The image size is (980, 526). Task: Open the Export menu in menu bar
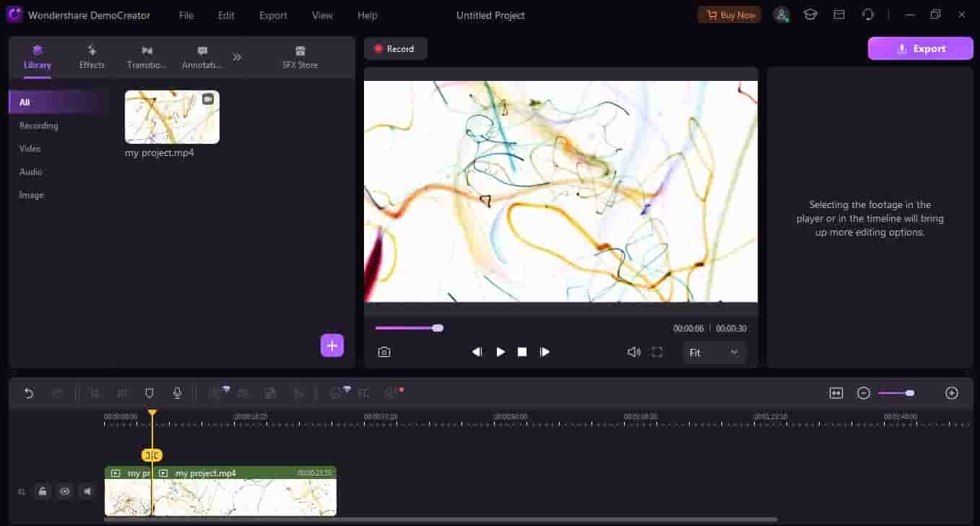(273, 15)
